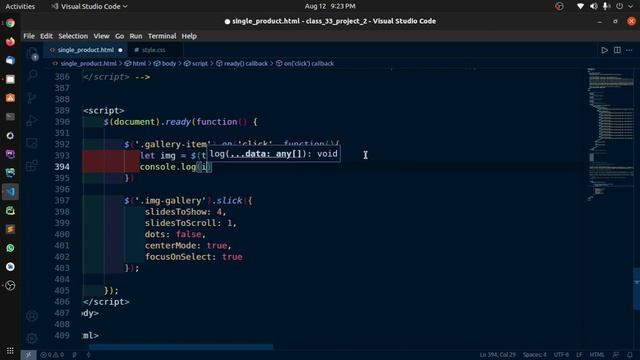Click the code minimap overview
640x360 pixels.
pos(610,135)
